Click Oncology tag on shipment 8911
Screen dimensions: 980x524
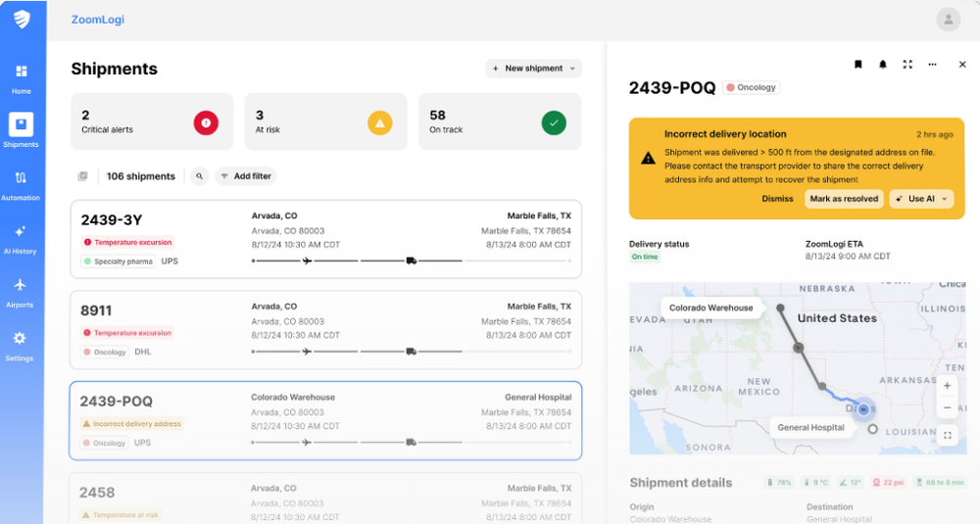click(105, 352)
